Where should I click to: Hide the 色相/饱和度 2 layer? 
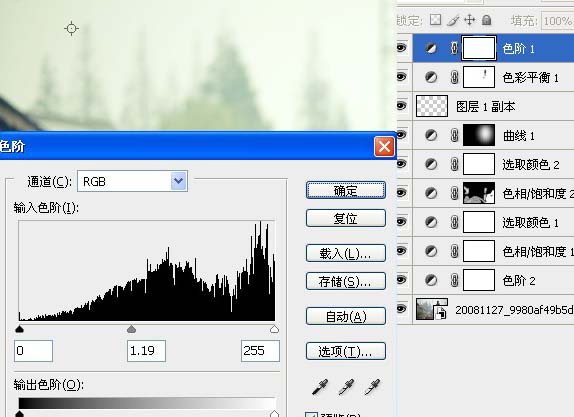point(402,192)
